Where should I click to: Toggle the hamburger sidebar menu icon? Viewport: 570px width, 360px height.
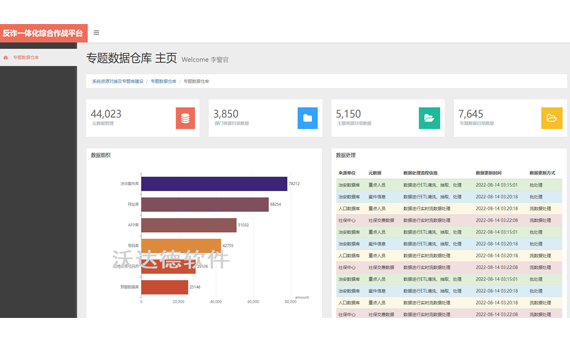click(96, 33)
